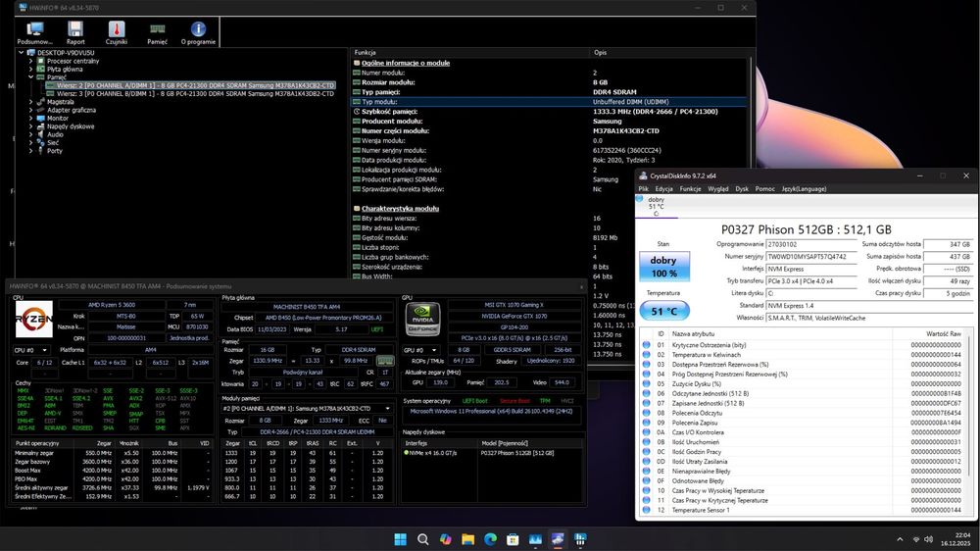Open Wygląd menu in CrystalDiskInfo
Image resolution: width=980 pixels, height=551 pixels.
point(718,189)
